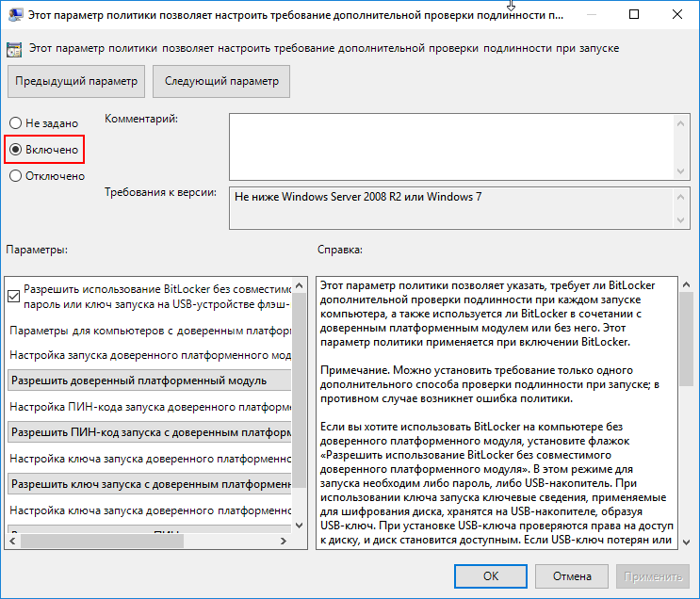Click the help panel scroll-down arrow
Viewport: 700px width, 599px height.
click(x=686, y=542)
